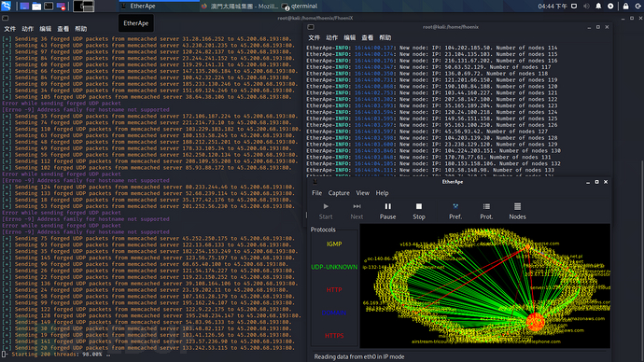Click DOMAIN in the Protocols legend
Screen dimensions: 644x362
click(334, 313)
